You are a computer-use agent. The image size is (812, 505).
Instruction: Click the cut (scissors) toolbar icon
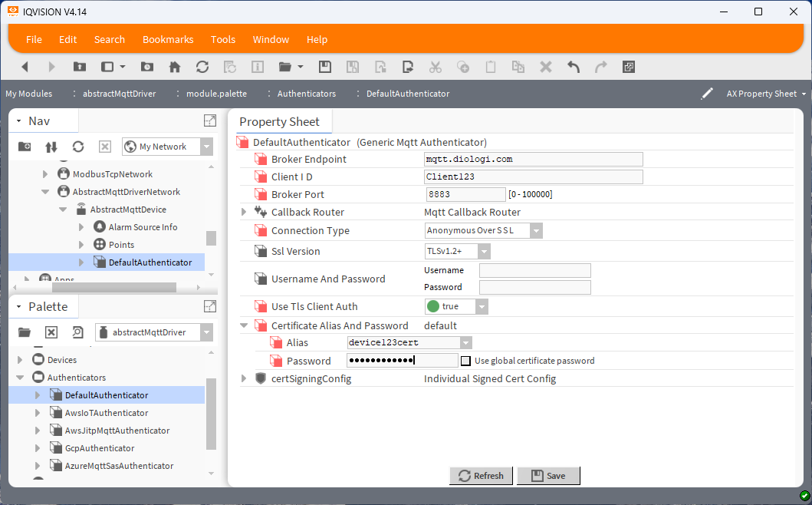pos(436,67)
